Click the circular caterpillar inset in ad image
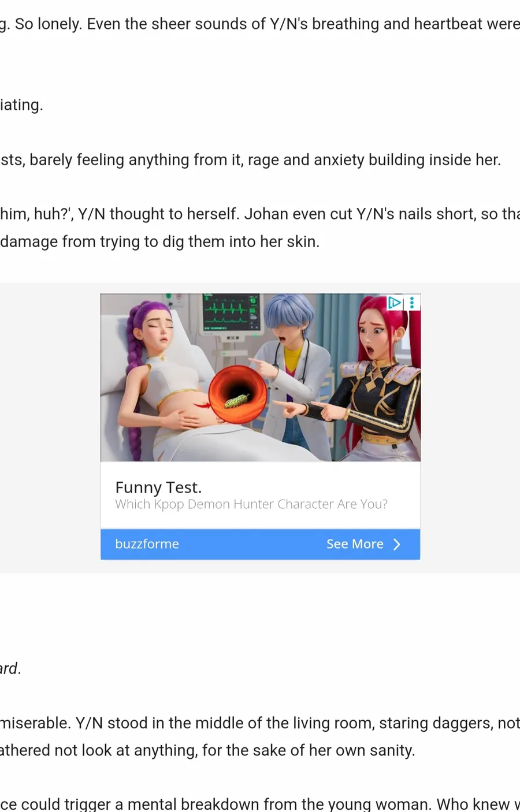 [237, 394]
